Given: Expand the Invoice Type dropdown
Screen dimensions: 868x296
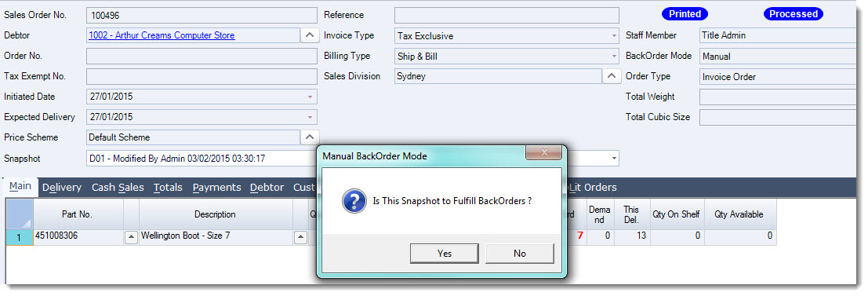Looking at the screenshot, I should [x=614, y=36].
